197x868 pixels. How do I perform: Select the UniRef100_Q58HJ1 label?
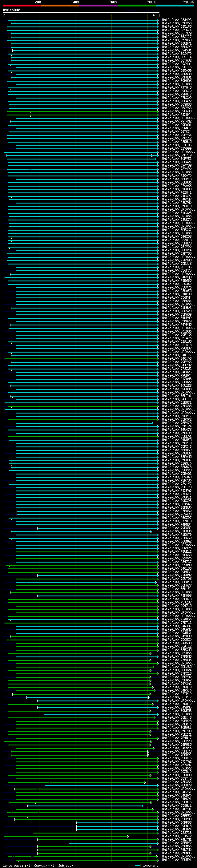pos(177,806)
